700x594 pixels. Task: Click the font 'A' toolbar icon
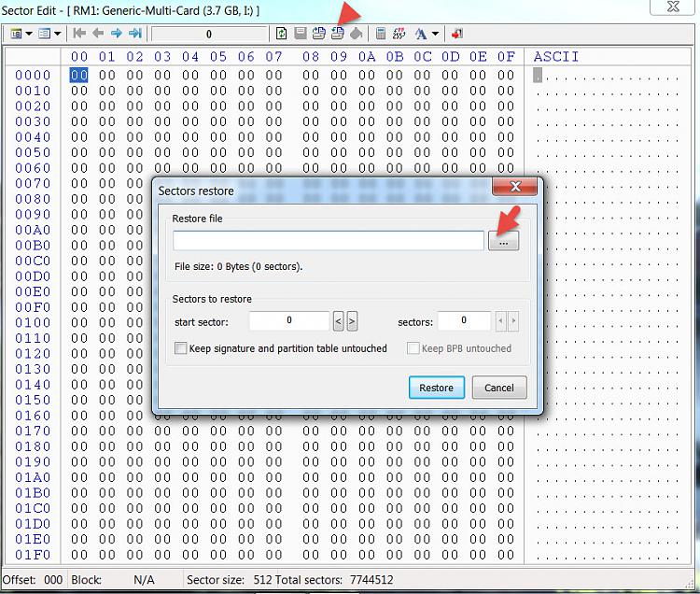point(421,34)
